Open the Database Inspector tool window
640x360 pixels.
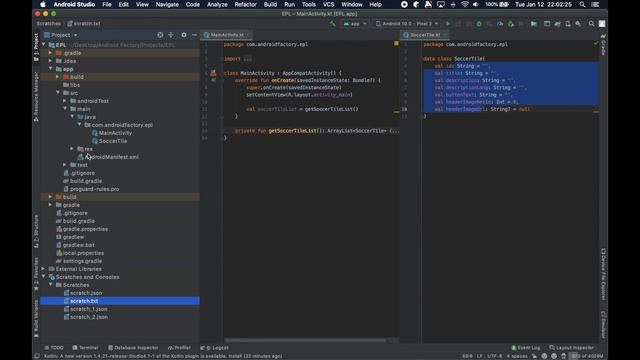[x=133, y=348]
